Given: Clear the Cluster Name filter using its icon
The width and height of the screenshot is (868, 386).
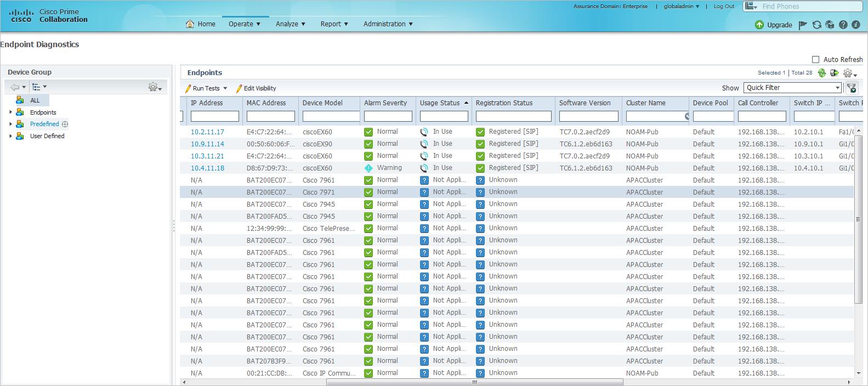Looking at the screenshot, I should (x=687, y=116).
